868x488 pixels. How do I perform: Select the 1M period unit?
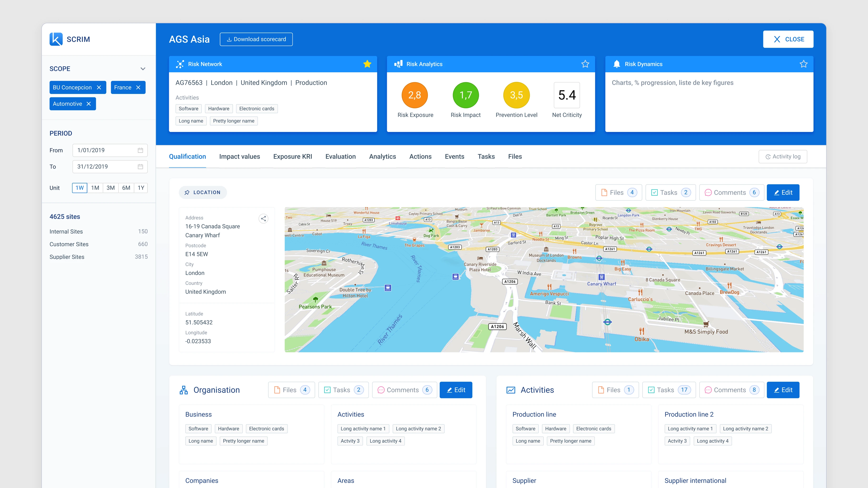coord(95,188)
